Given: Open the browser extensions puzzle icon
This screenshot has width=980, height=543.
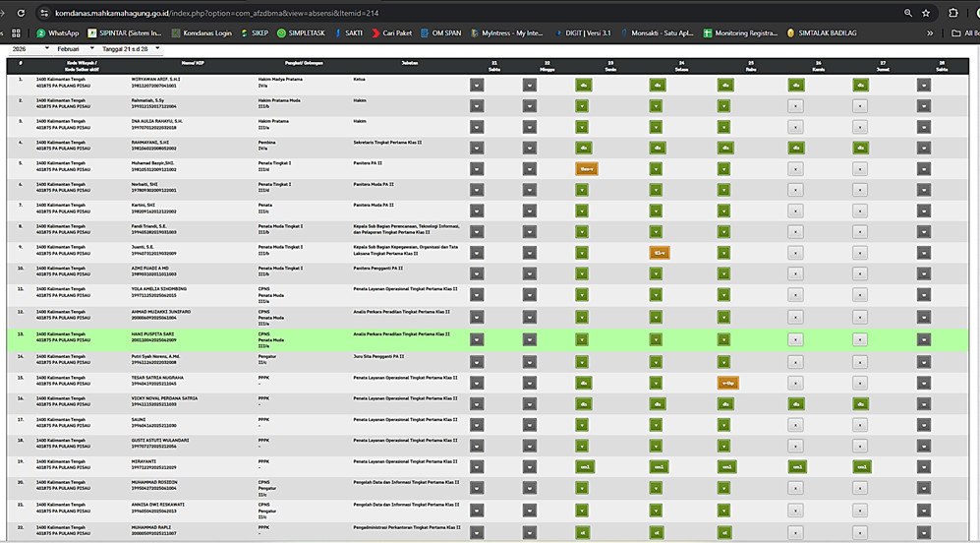Looking at the screenshot, I should pyautogui.click(x=953, y=13).
